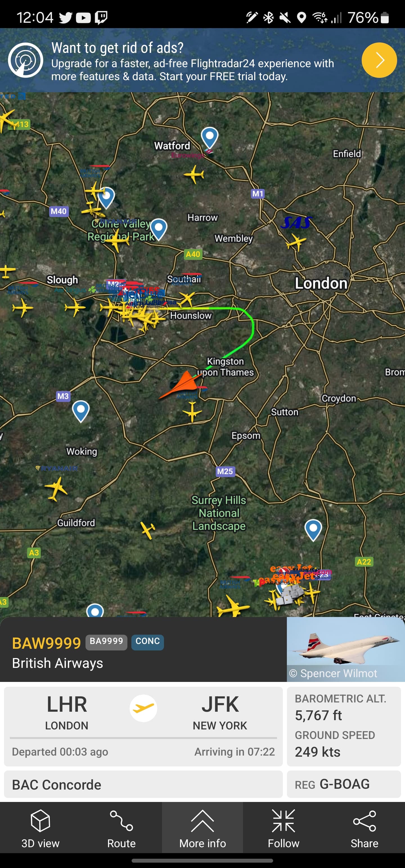Tap the yellow plane south of Watford
The height and width of the screenshot is (868, 405).
tap(194, 174)
